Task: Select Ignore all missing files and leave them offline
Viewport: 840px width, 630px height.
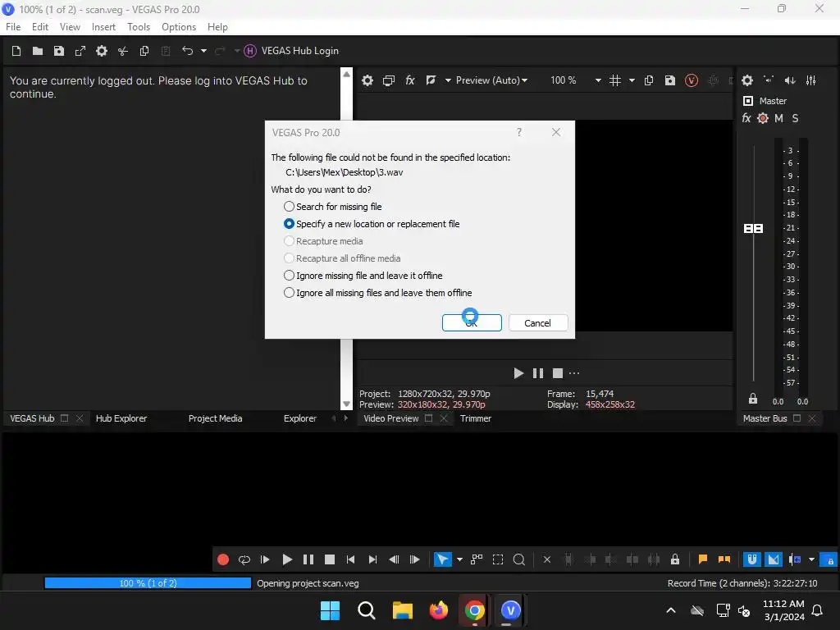Action: [377, 293]
